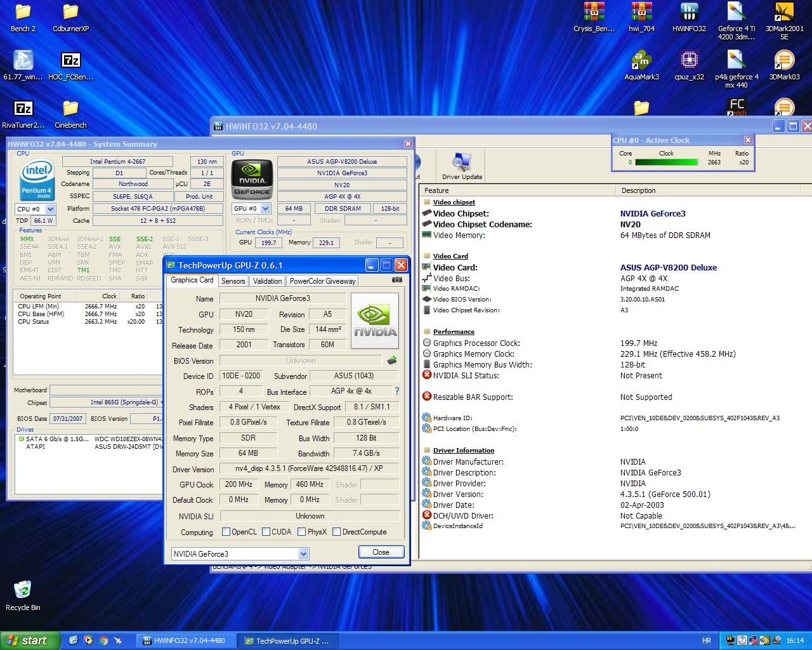Screen dimensions: 812x650
Task: Click the Close button in GPU-Z
Action: 381,552
